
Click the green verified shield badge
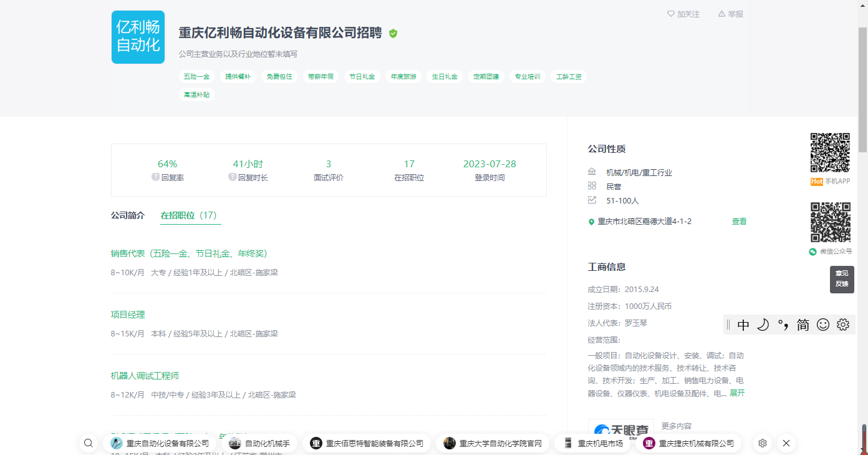[393, 34]
